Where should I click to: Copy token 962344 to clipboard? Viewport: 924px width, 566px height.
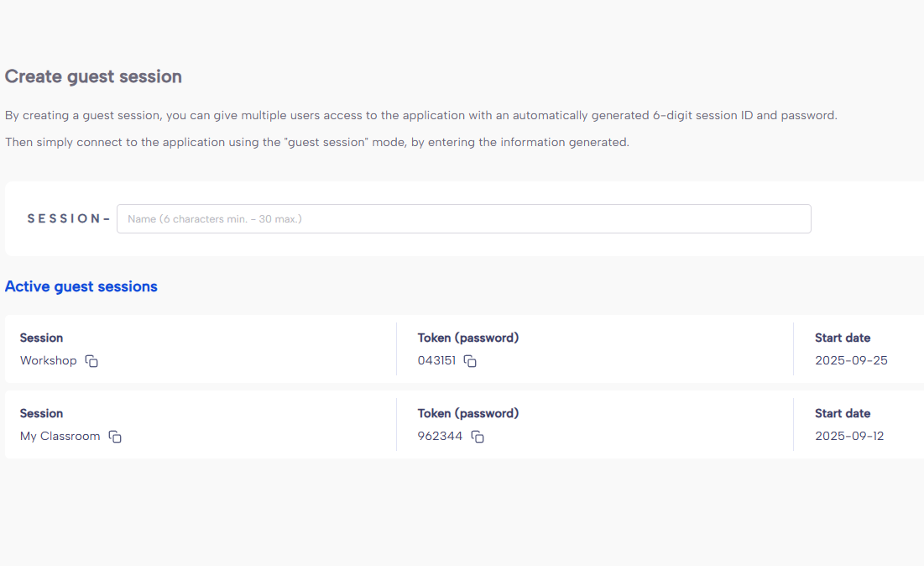478,437
